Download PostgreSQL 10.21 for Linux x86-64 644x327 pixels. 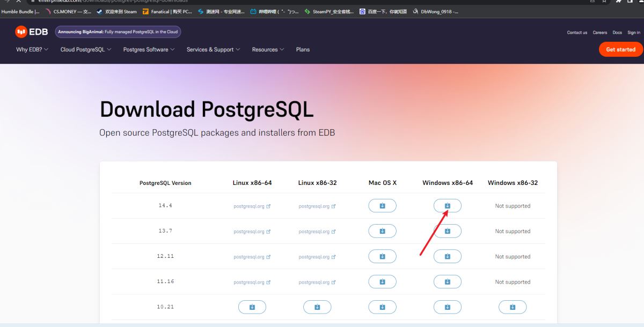coord(252,307)
